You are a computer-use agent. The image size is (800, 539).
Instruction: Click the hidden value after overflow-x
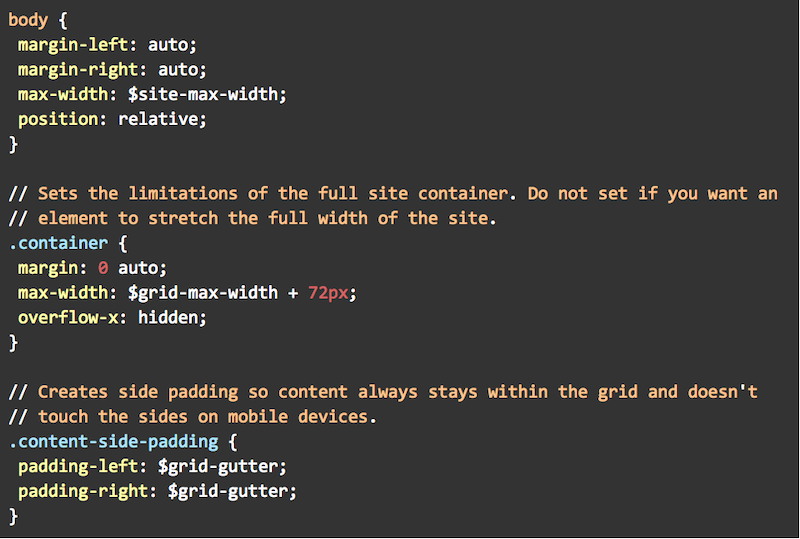point(168,317)
